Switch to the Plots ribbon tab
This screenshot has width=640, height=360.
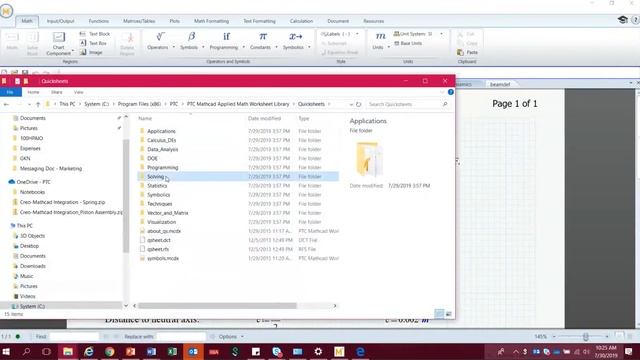(175, 21)
